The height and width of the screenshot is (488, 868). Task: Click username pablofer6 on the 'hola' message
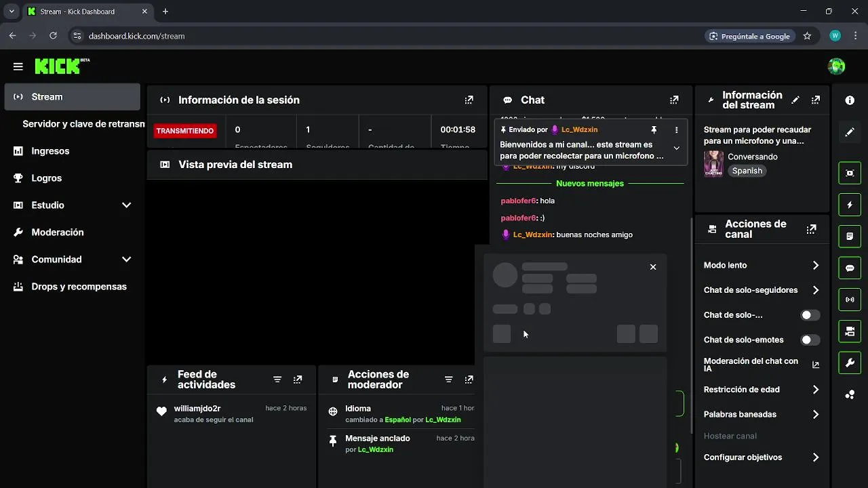coord(518,201)
